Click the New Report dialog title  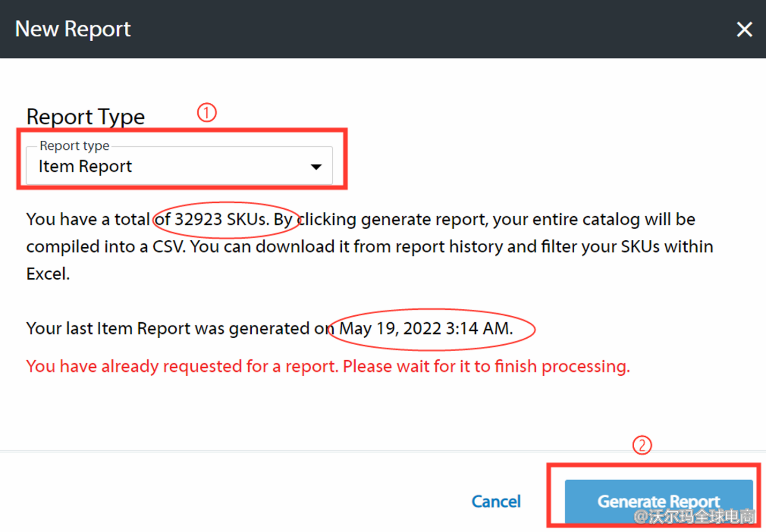click(73, 29)
